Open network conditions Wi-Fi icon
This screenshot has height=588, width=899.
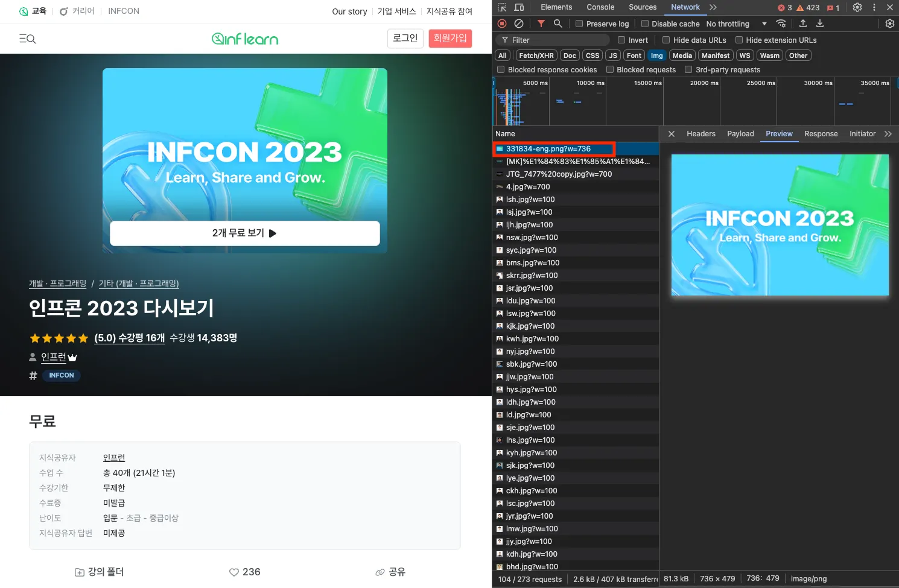(x=781, y=24)
